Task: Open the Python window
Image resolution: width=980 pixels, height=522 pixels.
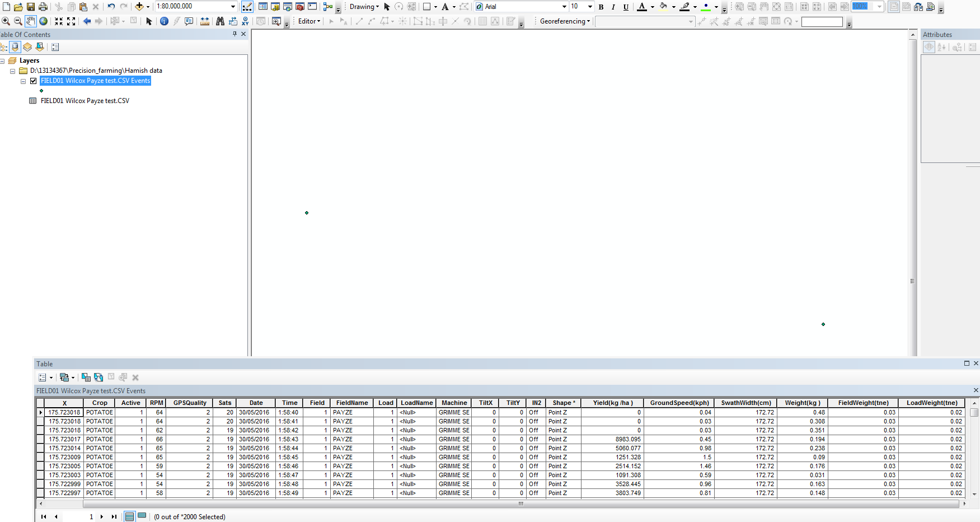Action: tap(312, 7)
